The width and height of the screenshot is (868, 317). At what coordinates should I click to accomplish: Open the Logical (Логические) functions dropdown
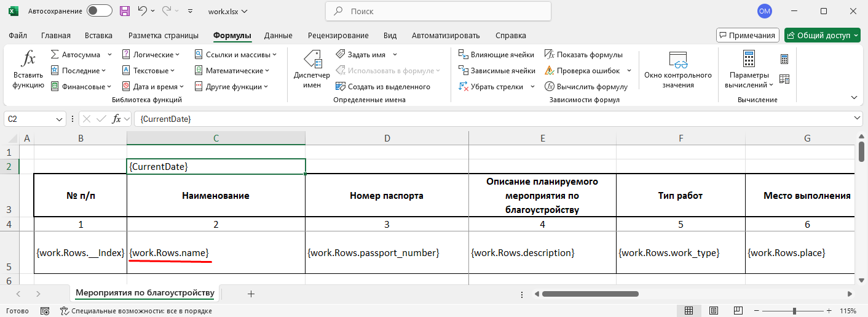(151, 55)
